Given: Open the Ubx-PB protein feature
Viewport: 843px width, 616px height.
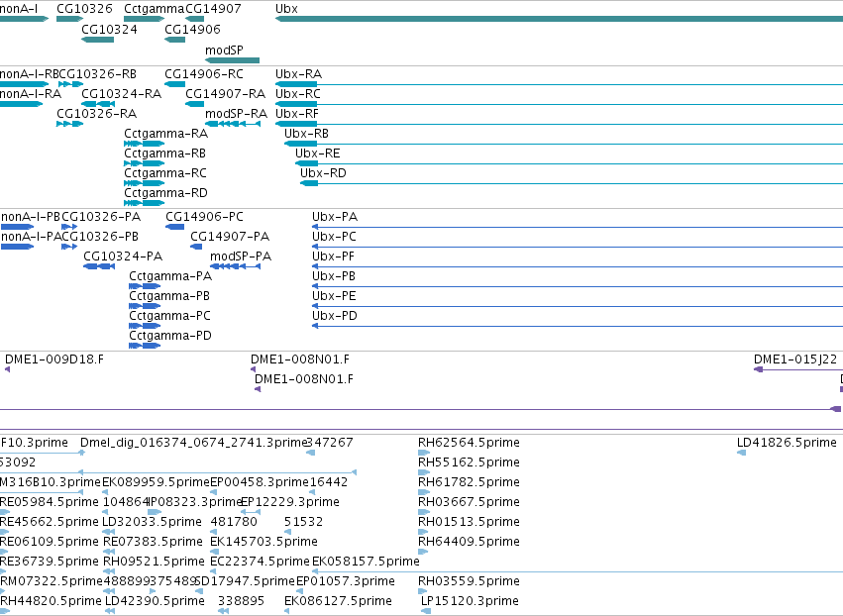Looking at the screenshot, I should [578, 286].
